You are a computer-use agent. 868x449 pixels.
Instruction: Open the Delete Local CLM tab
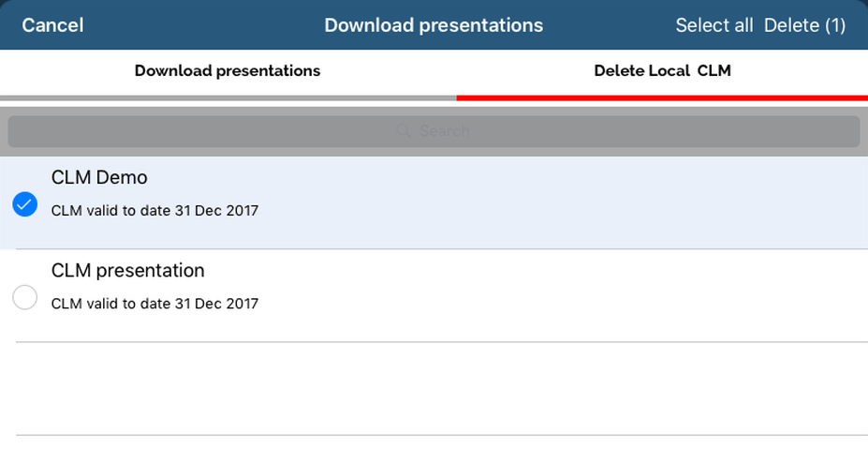(x=662, y=71)
